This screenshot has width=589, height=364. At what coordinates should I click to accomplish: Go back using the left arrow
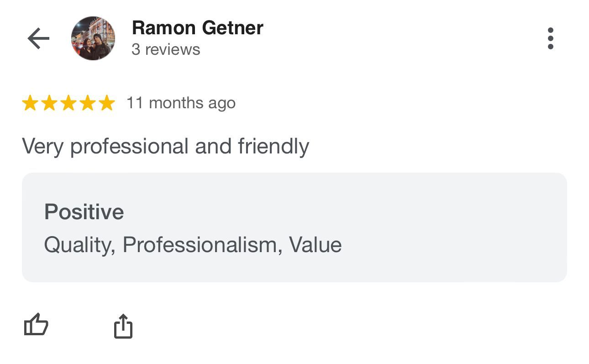[x=38, y=39]
